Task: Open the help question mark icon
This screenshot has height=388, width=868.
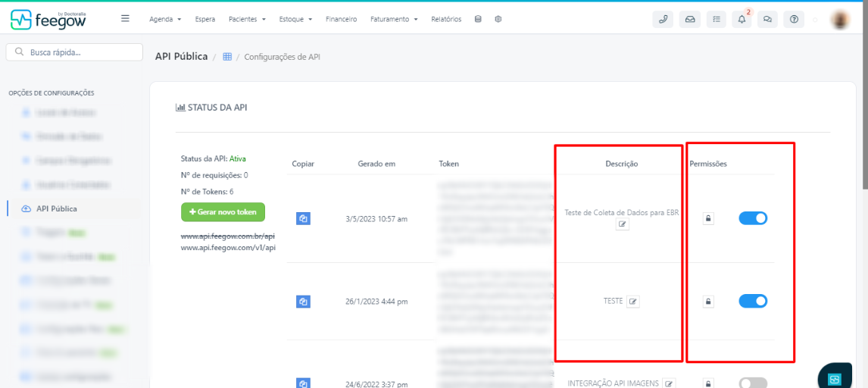Action: pyautogui.click(x=794, y=20)
